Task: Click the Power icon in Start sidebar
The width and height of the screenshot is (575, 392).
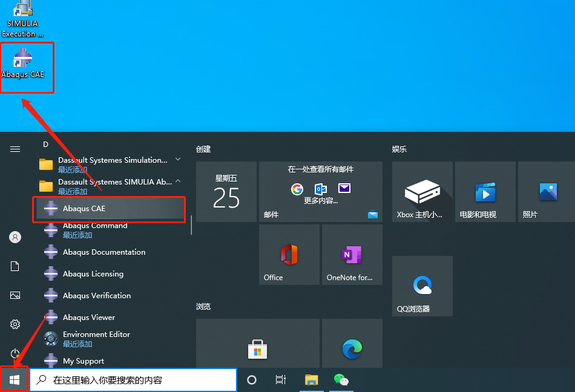Action: [x=15, y=353]
